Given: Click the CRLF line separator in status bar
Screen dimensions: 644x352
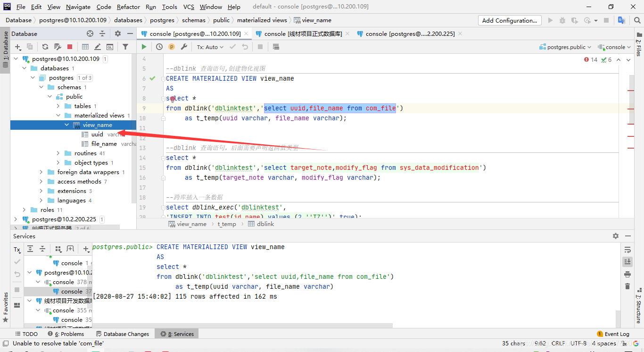Looking at the screenshot, I should pos(558,344).
